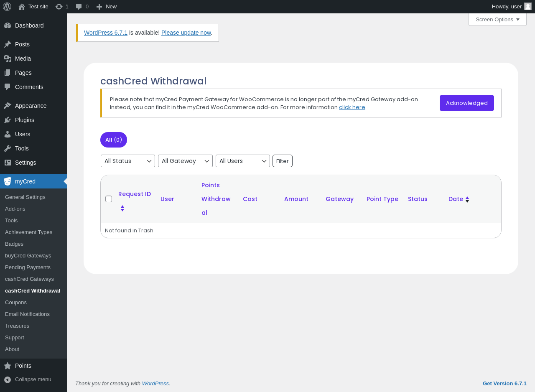Image resolution: width=535 pixels, height=392 pixels.
Task: Click the WordPress logo in admin bar
Action: click(7, 7)
